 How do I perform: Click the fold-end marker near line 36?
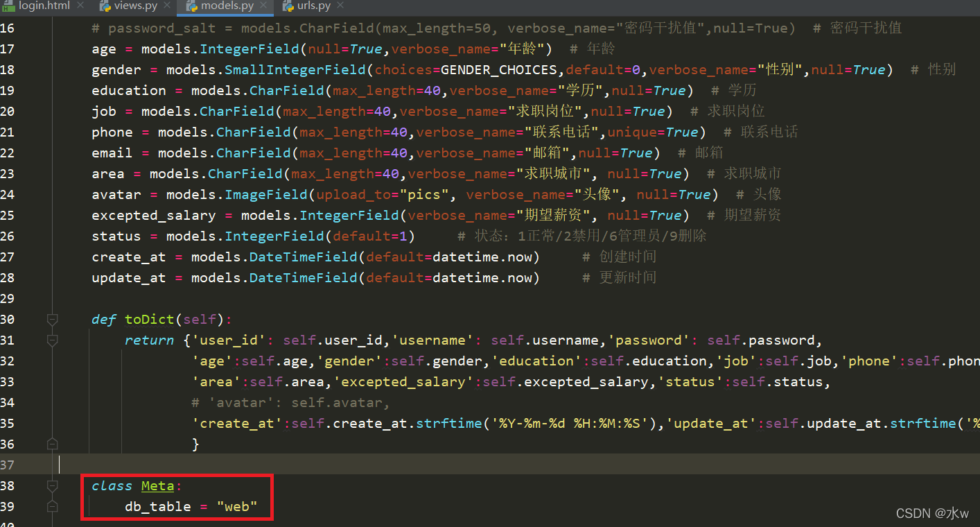tap(52, 444)
